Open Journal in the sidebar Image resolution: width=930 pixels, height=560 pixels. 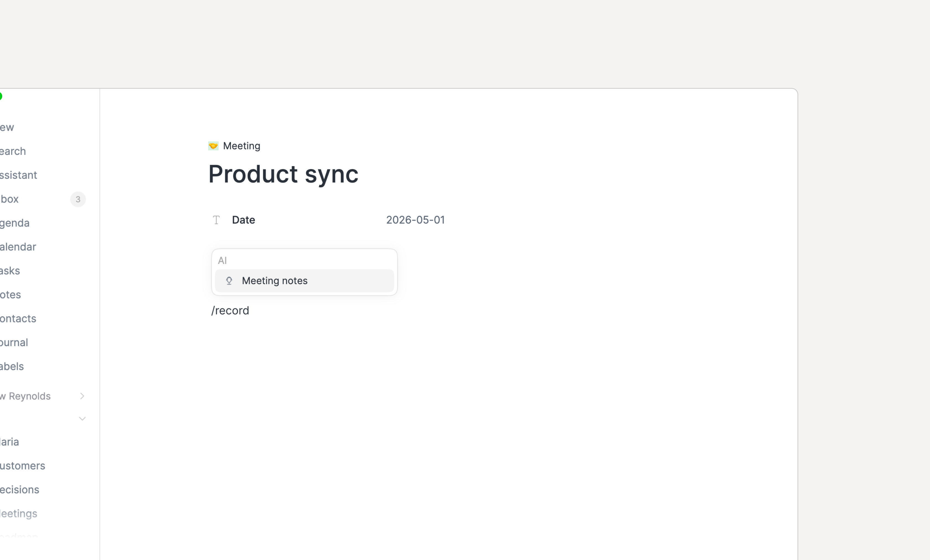[x=14, y=343]
